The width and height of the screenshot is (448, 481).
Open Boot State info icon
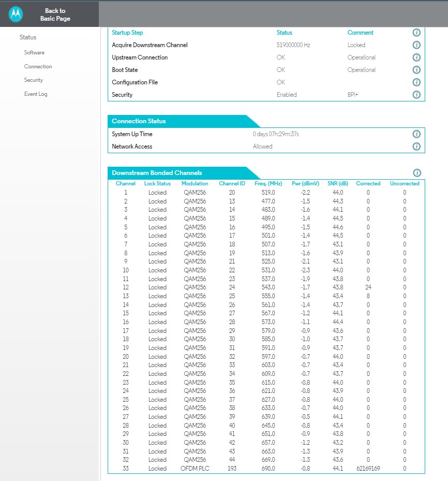416,70
